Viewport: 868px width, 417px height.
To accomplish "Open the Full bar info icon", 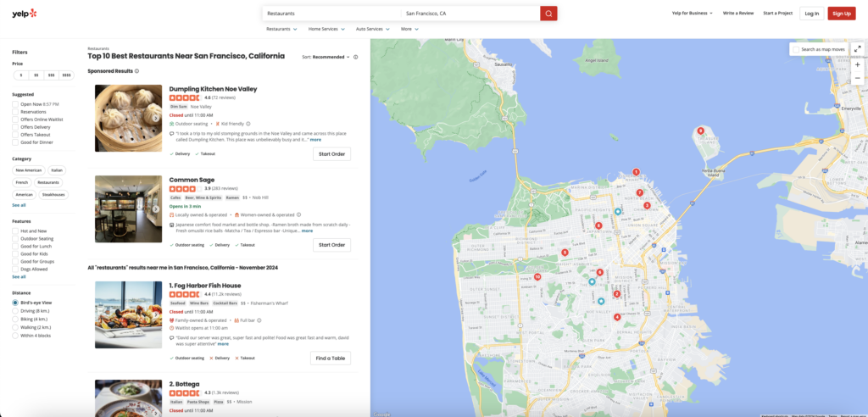I will pyautogui.click(x=259, y=320).
